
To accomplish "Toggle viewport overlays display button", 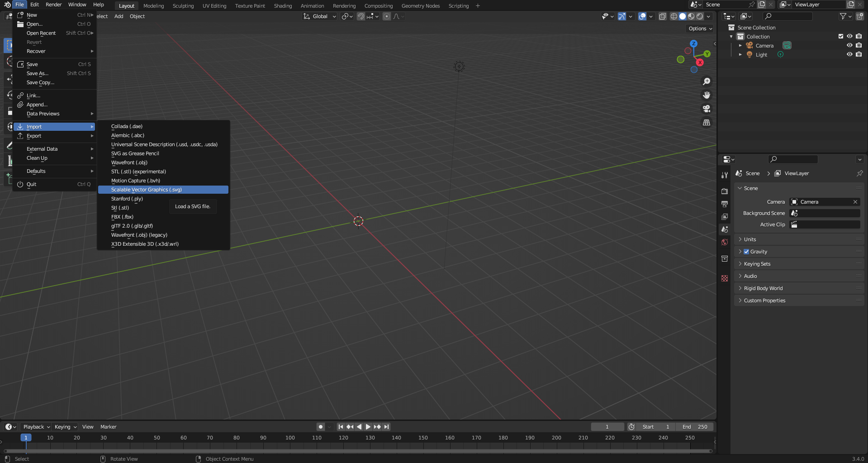I will [x=642, y=16].
